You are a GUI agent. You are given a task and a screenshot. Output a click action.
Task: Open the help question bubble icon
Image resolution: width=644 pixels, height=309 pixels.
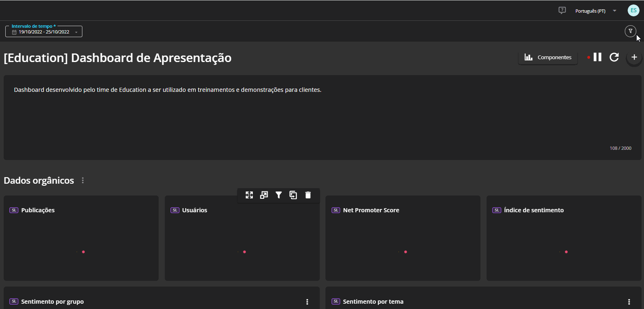click(562, 11)
